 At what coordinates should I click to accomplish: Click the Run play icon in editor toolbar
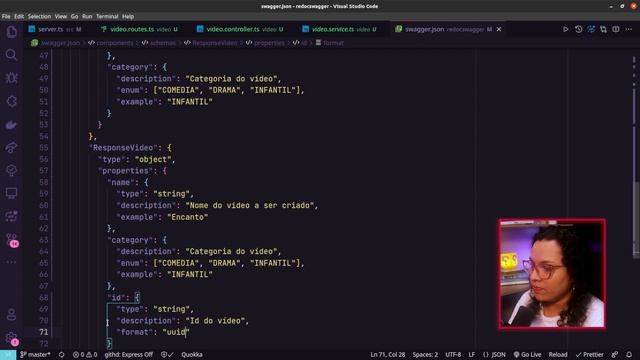[565, 29]
